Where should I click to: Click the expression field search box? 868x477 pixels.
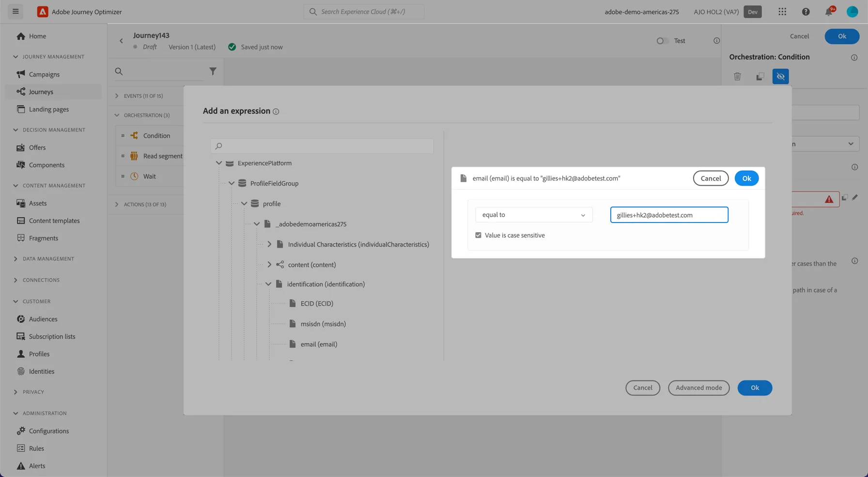[322, 146]
